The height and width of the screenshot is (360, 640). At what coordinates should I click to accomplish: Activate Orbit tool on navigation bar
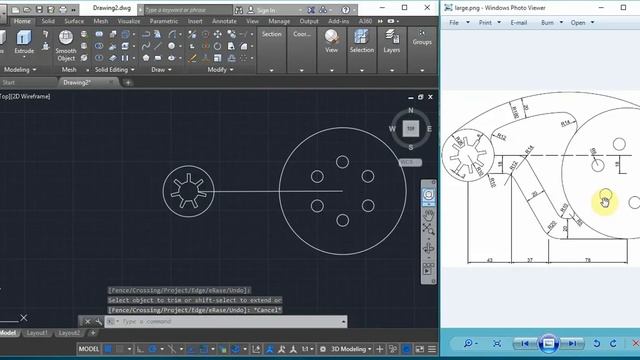429,248
